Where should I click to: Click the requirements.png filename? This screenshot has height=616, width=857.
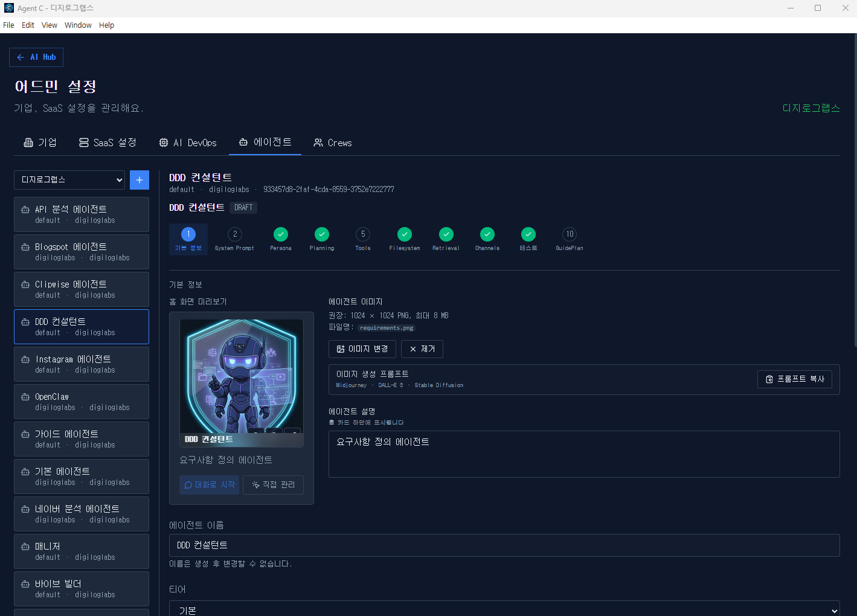[x=387, y=328]
